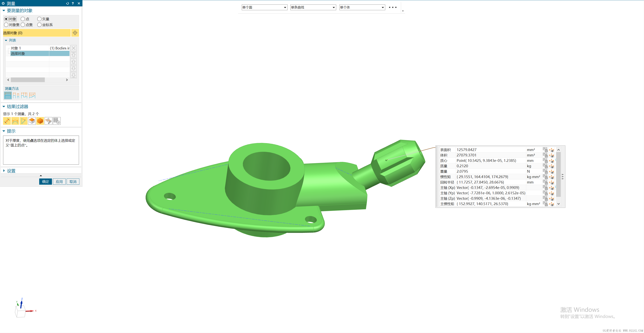The image size is (644, 333).
Task: Save the 表面积 value as parameter
Action: pos(545,150)
